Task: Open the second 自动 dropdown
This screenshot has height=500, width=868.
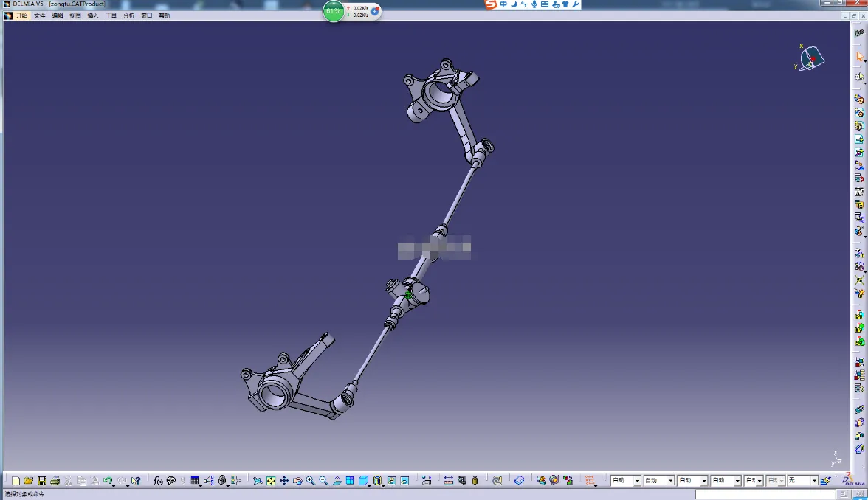Action: (670, 481)
